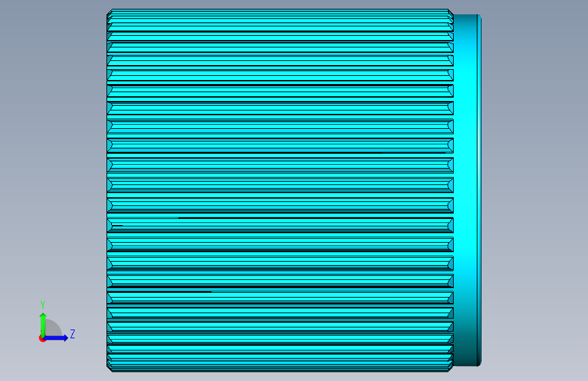Click the green Y axis arrow of the triad

[43, 325]
